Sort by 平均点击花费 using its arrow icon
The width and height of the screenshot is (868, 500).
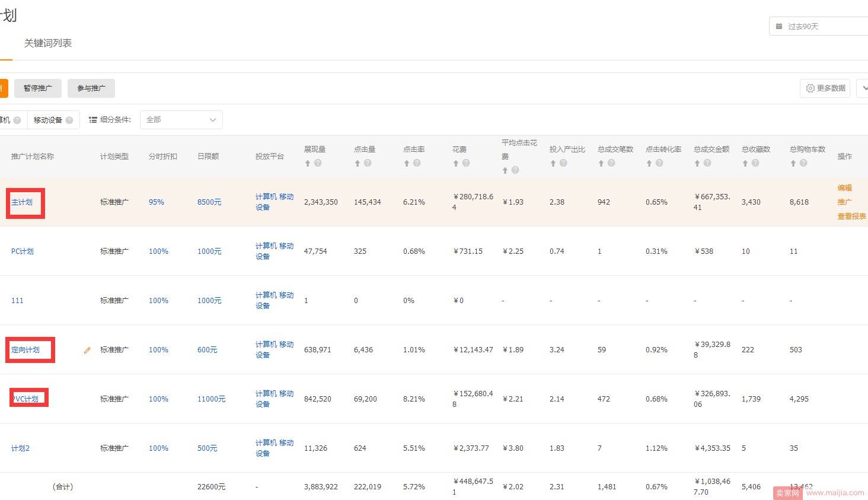505,170
